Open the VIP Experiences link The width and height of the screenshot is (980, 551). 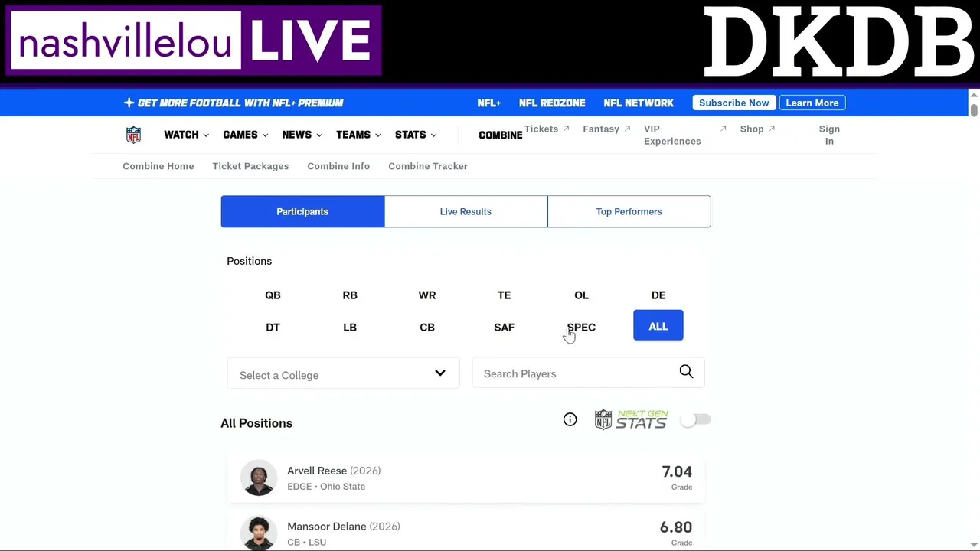(684, 135)
